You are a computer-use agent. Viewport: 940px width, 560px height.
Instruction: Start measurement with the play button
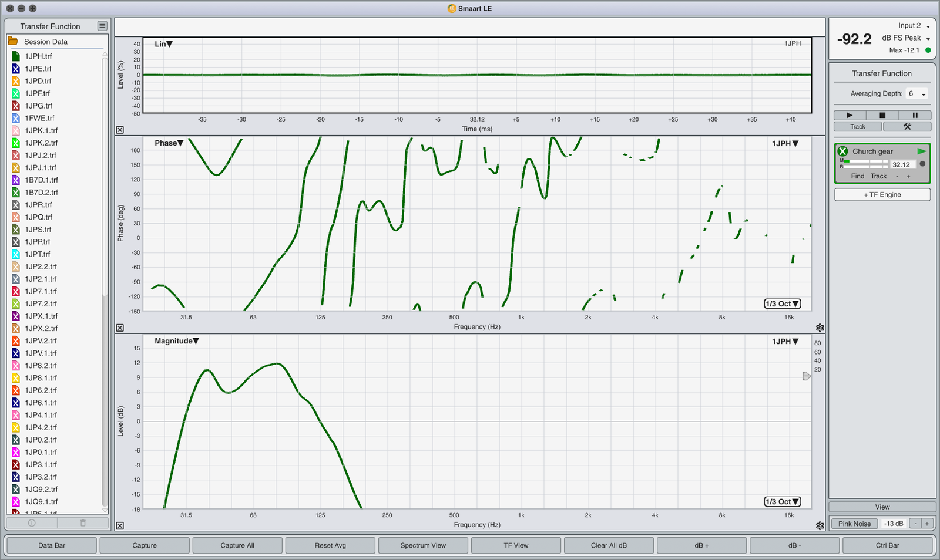tap(850, 115)
